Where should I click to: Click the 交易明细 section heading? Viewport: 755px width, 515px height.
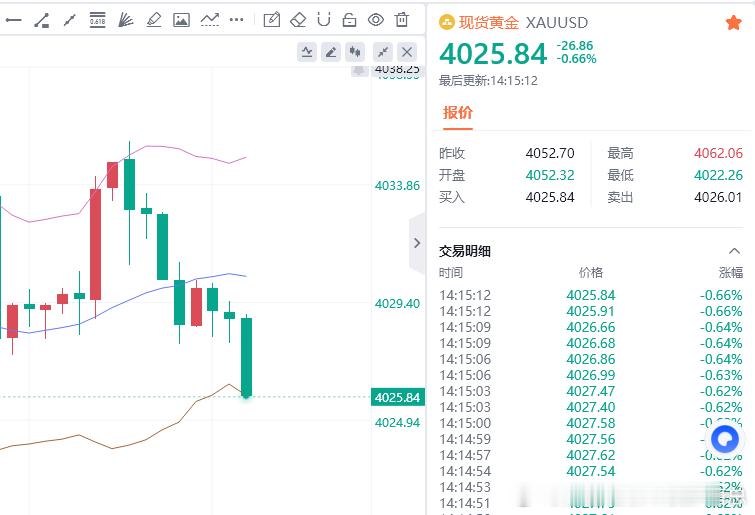(x=465, y=251)
